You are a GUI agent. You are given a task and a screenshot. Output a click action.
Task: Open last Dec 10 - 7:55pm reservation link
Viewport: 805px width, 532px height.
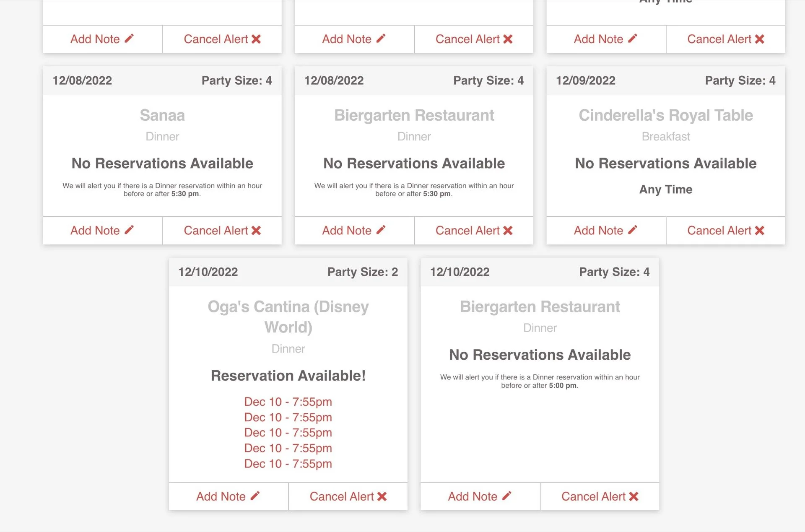pyautogui.click(x=288, y=464)
